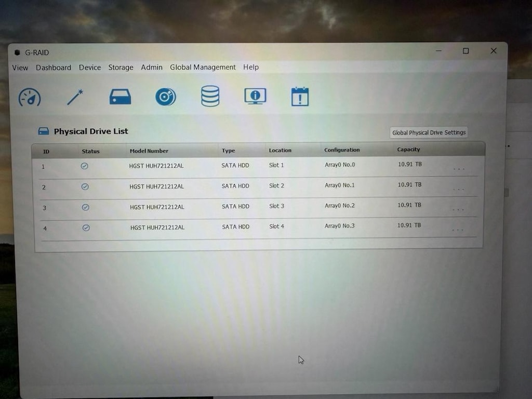Open the Dashboard gauge icon
Screen dimensions: 532x399
click(30, 98)
